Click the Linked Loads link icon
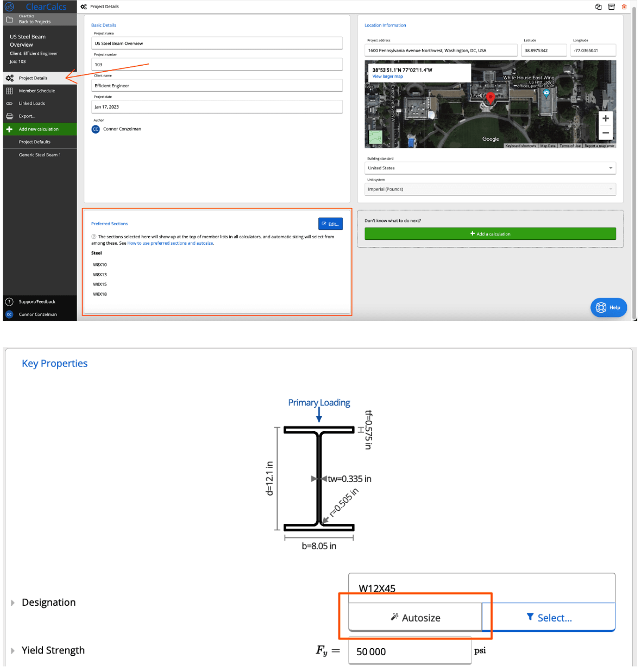641x672 pixels. point(9,103)
